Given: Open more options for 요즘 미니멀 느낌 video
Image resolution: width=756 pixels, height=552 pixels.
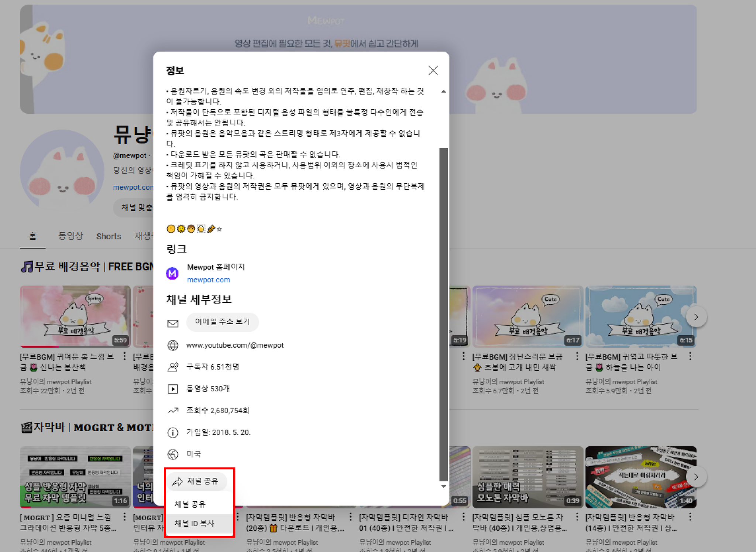Looking at the screenshot, I should (x=124, y=517).
